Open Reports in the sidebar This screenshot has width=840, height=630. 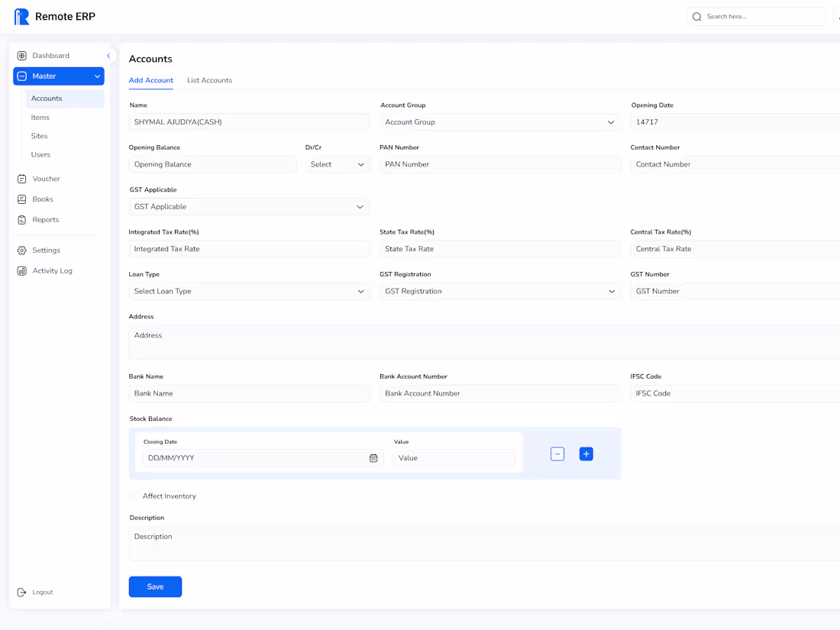click(x=46, y=220)
